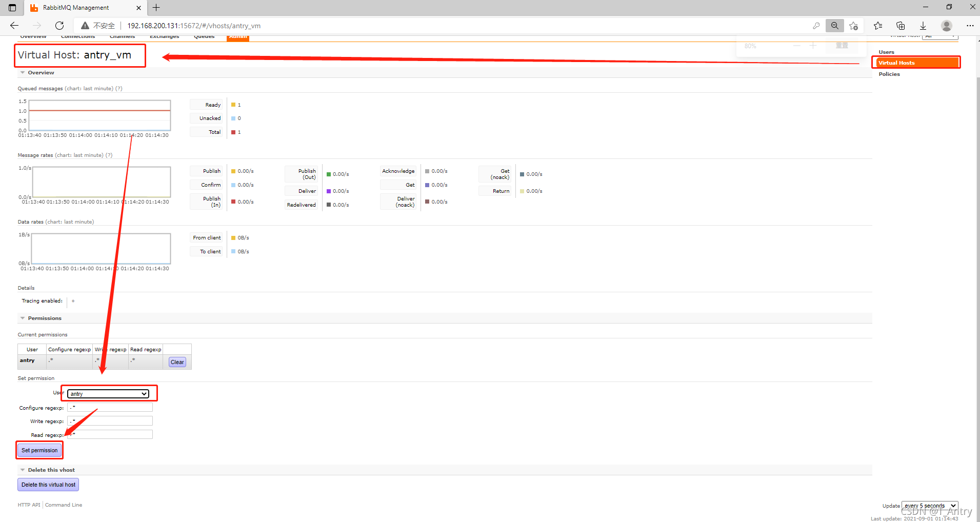This screenshot has width=980, height=522.
Task: Open the User dropdown in Set permission
Action: point(108,394)
